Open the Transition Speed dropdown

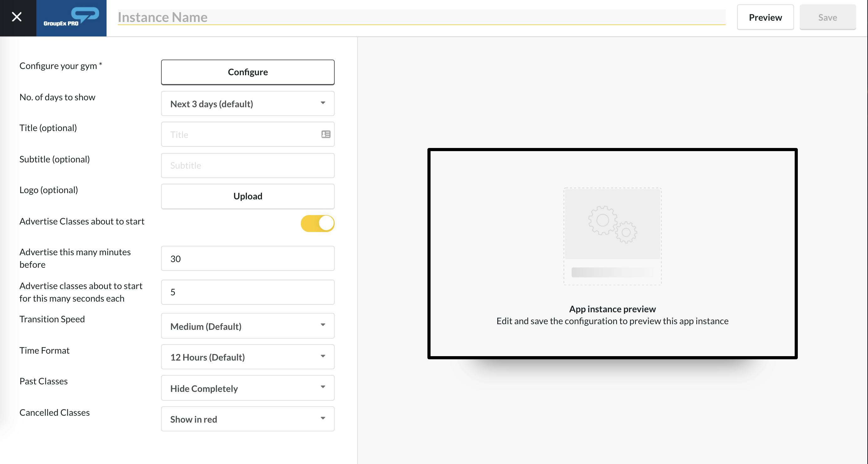pyautogui.click(x=248, y=326)
